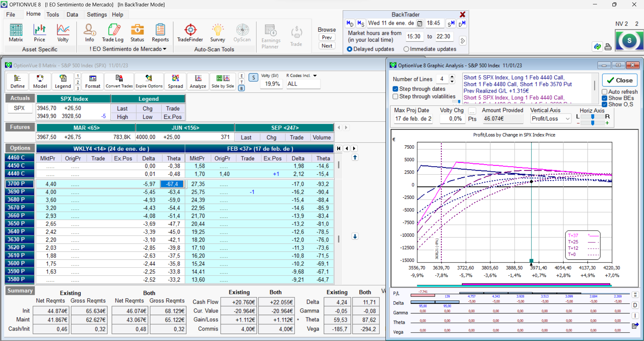Image resolution: width=644 pixels, height=341 pixels.
Task: Open the Tools menu
Action: pos(53,14)
